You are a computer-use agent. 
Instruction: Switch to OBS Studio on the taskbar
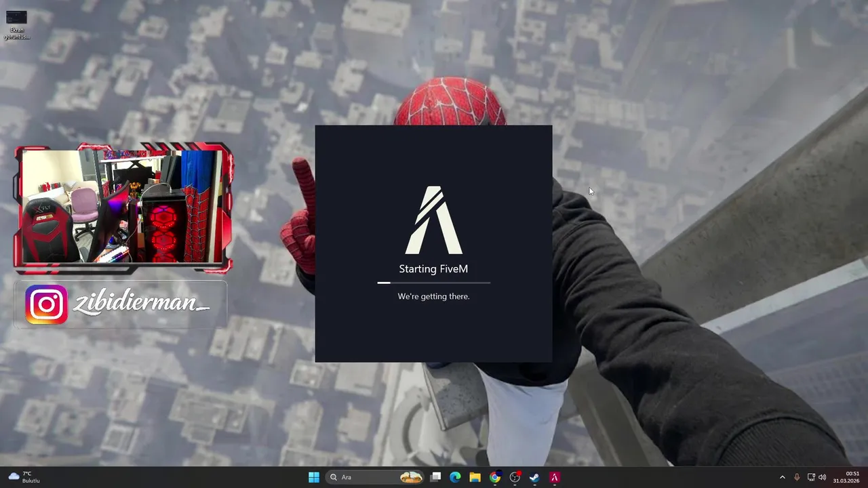515,477
